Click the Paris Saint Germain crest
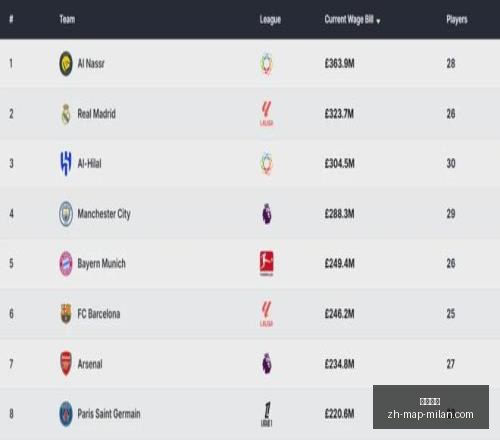 tap(66, 414)
